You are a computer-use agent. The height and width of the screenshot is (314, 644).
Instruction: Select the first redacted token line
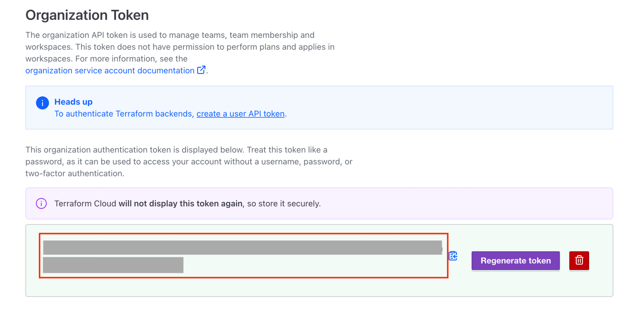point(242,248)
